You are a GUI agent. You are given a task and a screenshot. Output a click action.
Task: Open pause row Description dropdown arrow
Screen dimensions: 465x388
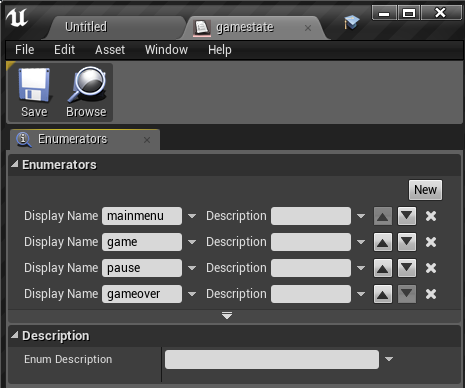[361, 268]
